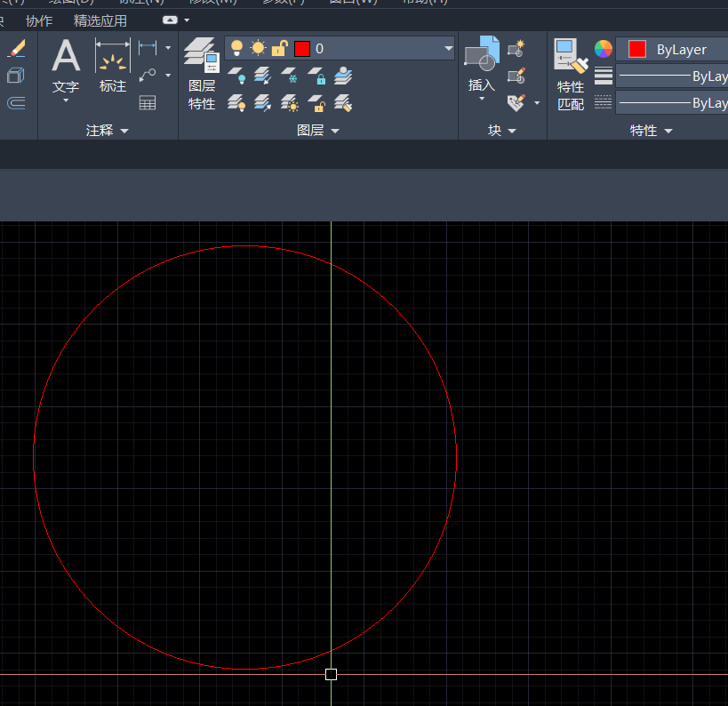
Task: Click the object color wheel icon
Action: [604, 49]
